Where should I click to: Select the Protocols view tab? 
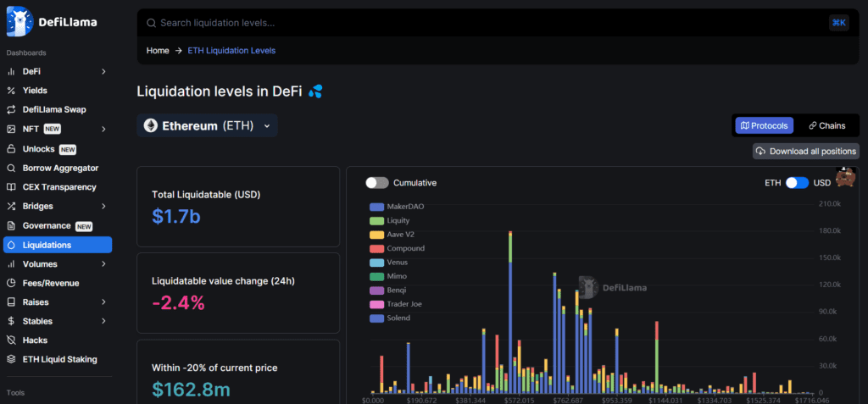[764, 125]
